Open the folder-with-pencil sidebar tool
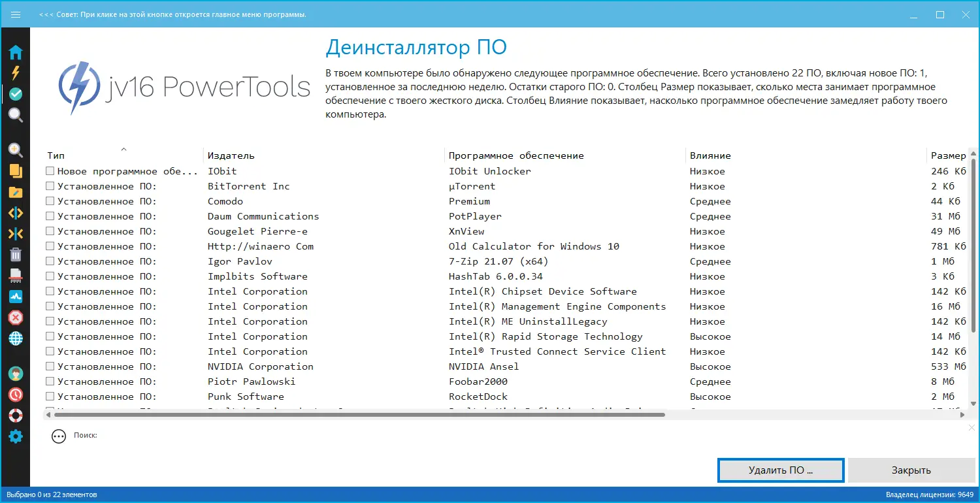 (16, 192)
